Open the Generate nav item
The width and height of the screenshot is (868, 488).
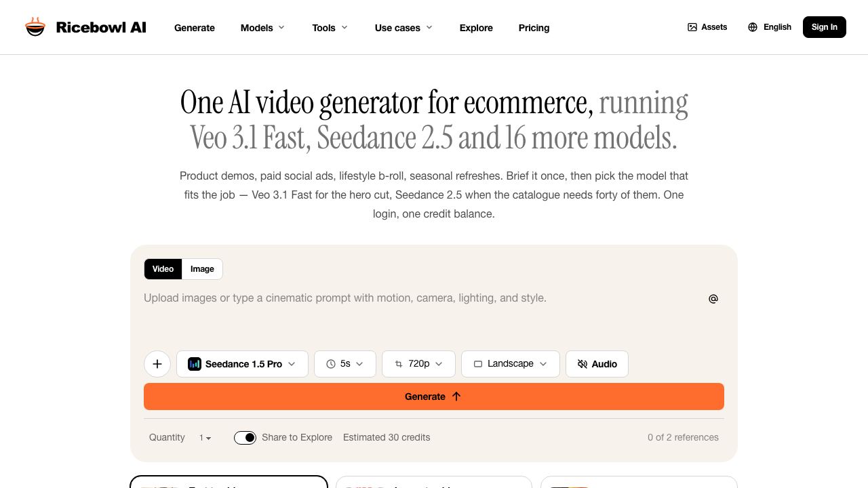pos(195,28)
